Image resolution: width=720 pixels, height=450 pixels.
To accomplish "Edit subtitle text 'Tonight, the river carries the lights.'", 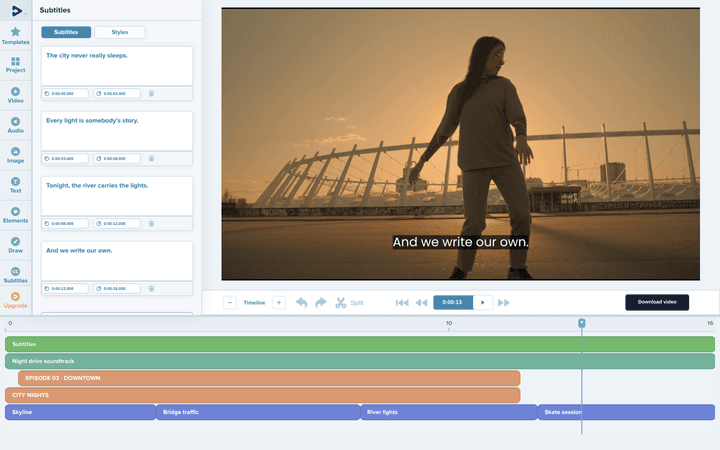I will (117, 196).
